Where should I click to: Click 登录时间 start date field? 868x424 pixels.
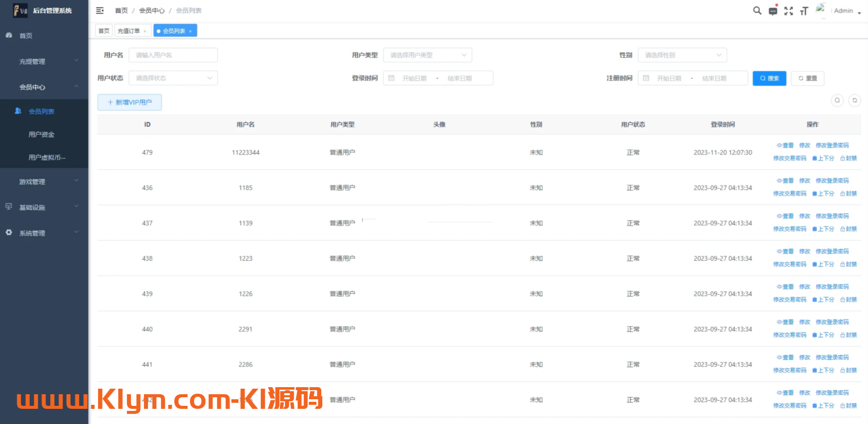pyautogui.click(x=414, y=78)
